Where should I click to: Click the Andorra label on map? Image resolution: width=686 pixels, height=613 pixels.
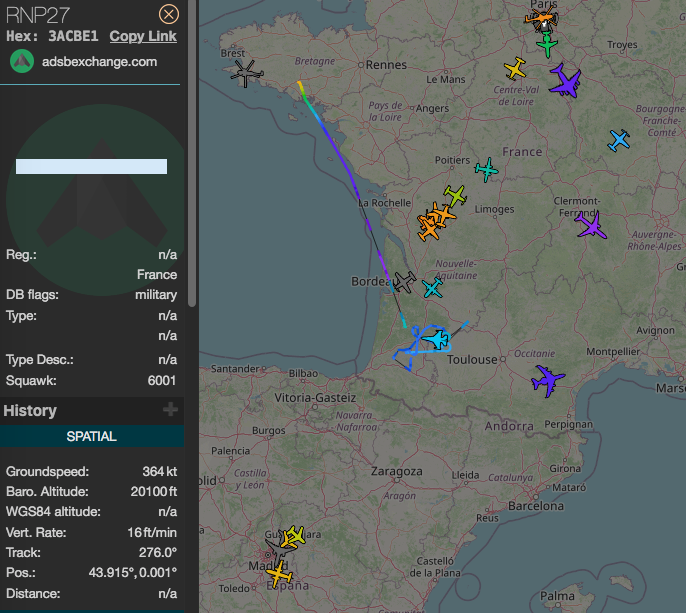click(x=509, y=426)
